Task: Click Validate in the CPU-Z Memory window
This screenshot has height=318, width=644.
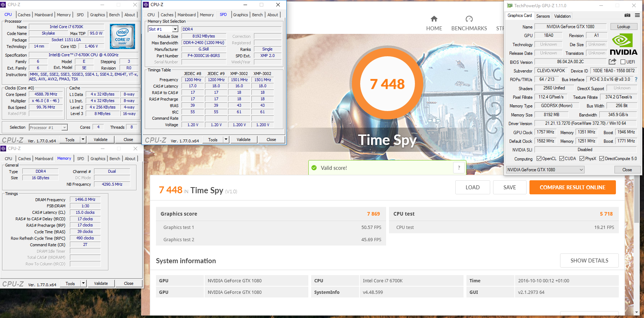Action: [101, 283]
